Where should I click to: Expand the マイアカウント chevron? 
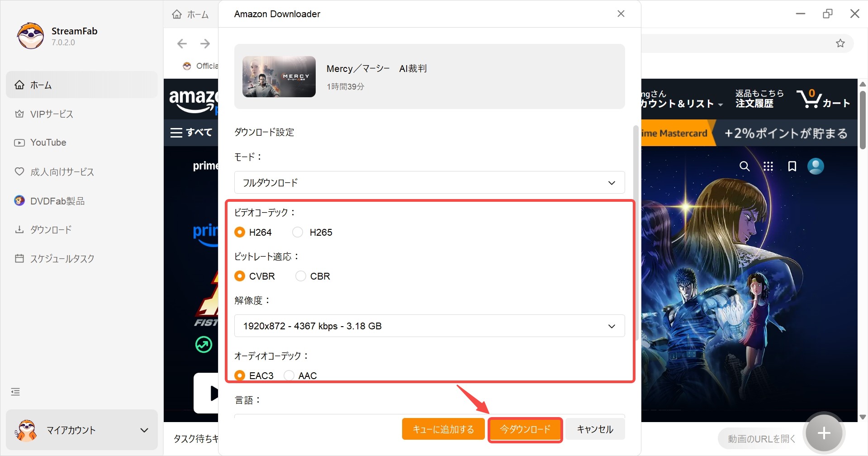[144, 430]
